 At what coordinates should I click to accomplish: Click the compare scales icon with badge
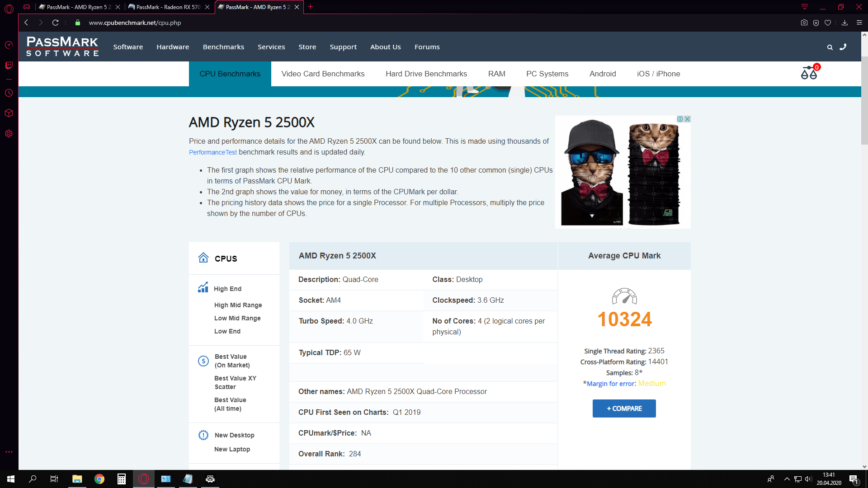tap(809, 73)
